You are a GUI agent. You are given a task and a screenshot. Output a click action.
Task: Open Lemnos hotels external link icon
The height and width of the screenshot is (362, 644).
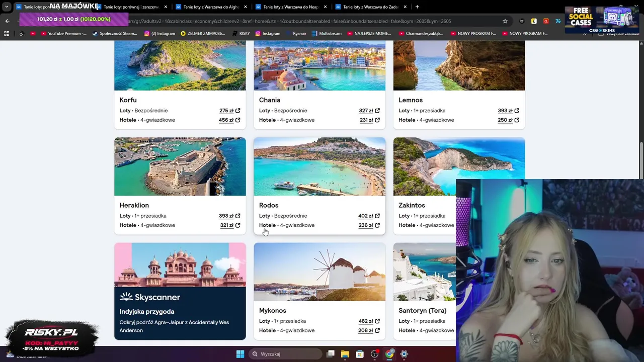517,120
